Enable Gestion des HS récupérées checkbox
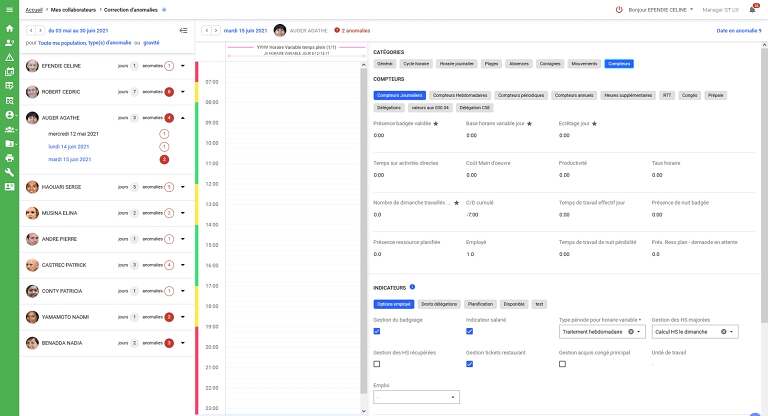The width and height of the screenshot is (768, 416). (377, 364)
